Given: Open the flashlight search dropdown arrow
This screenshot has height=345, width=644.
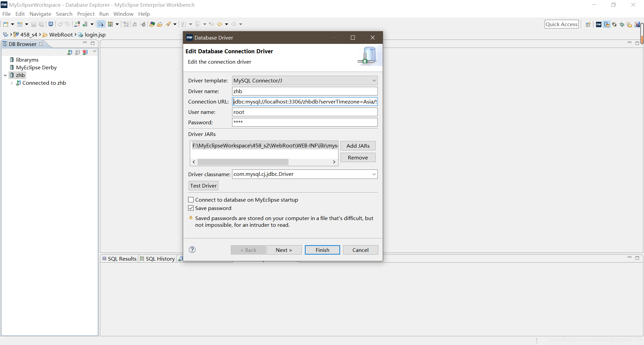Looking at the screenshot, I should click(x=175, y=24).
